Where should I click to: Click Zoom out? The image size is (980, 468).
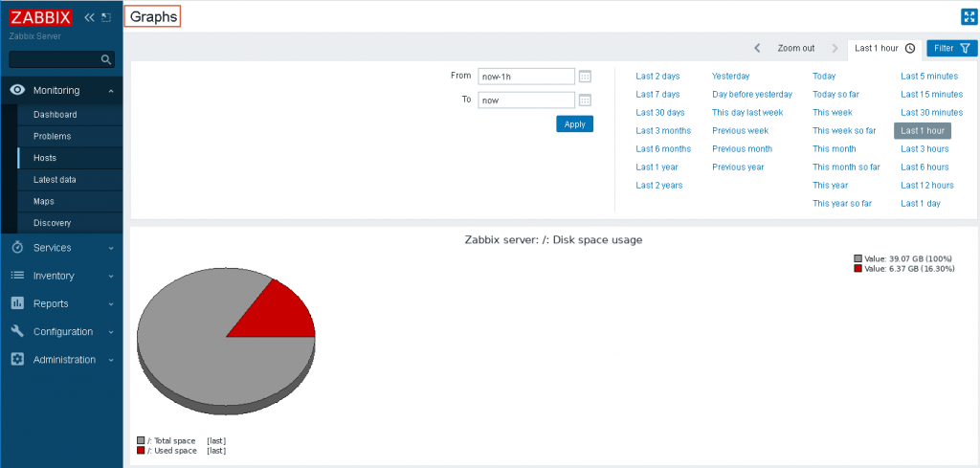795,48
